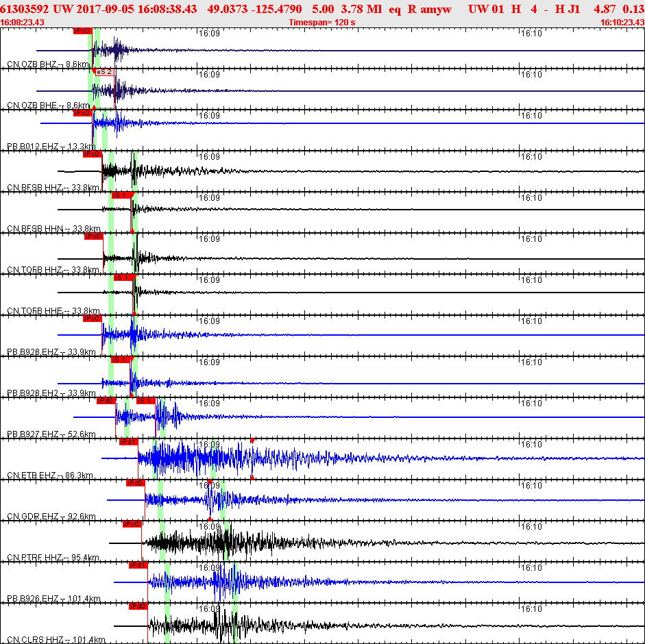
Task: Click the CN.PTRF HHZ 95.4km channel label
Action: pos(53,558)
